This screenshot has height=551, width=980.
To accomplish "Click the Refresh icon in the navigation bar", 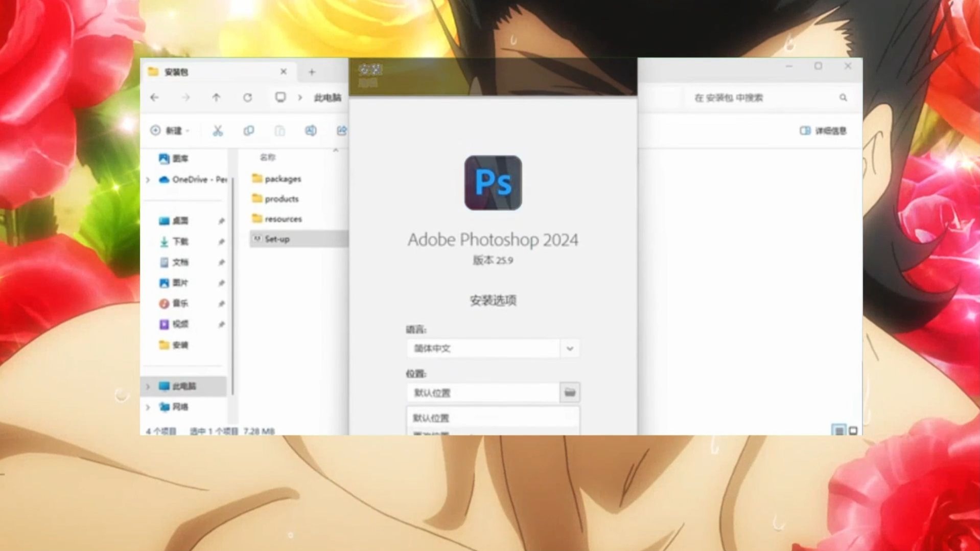I will click(248, 98).
